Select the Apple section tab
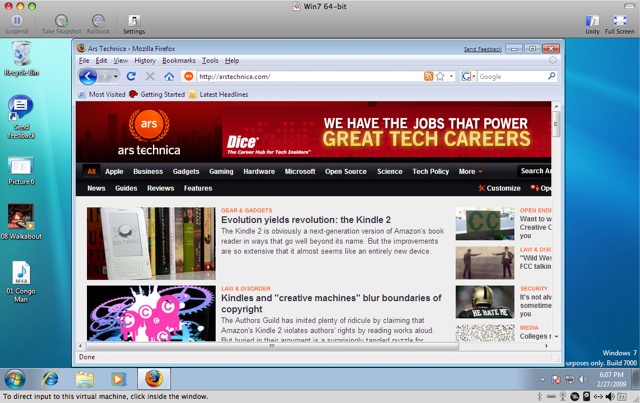 click(114, 171)
